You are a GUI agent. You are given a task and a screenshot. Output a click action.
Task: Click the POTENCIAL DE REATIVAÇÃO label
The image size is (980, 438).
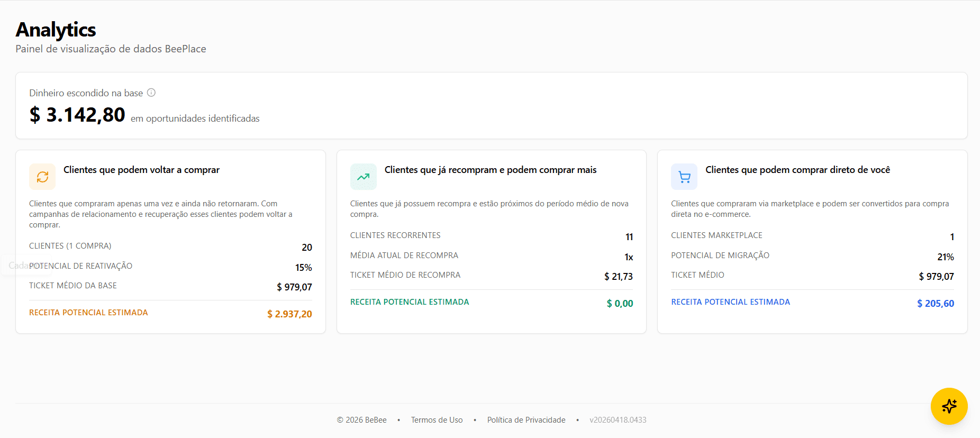click(81, 266)
